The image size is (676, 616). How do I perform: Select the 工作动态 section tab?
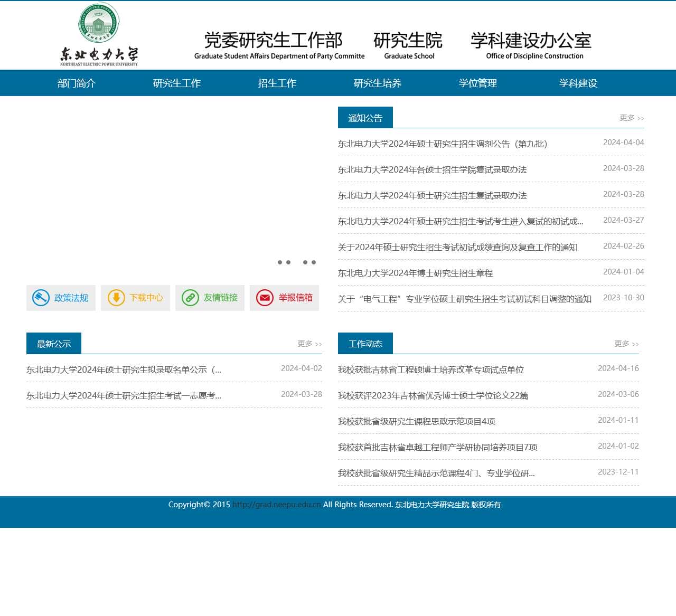365,344
